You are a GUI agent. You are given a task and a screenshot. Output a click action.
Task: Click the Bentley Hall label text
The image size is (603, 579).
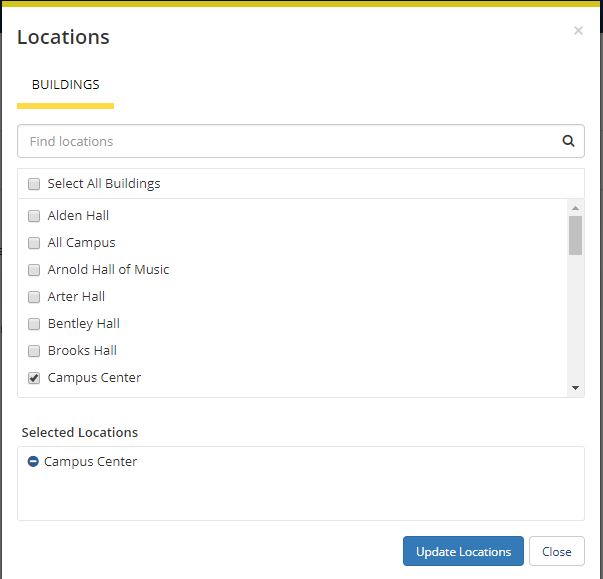tap(84, 324)
